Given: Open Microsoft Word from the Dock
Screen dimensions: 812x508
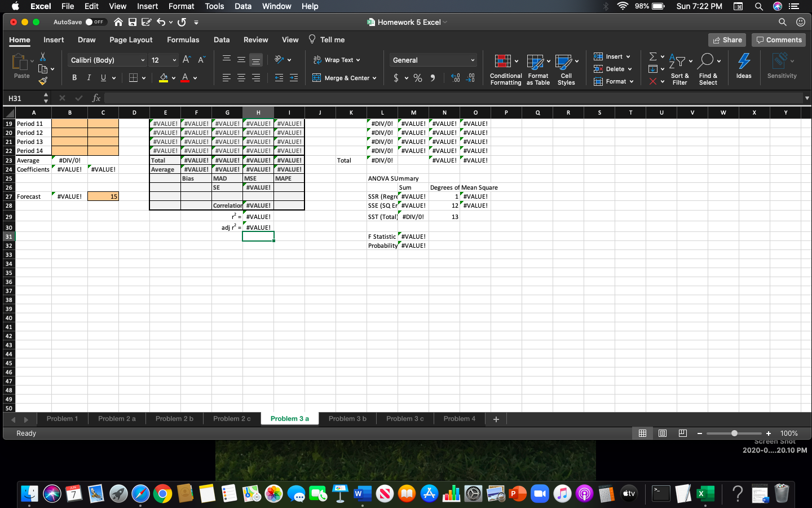Looking at the screenshot, I should pos(363,494).
